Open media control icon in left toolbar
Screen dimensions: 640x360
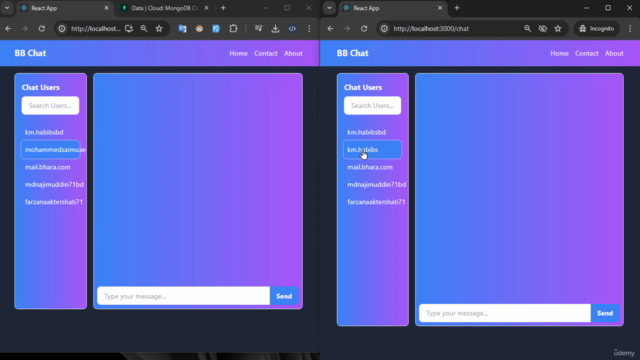(x=258, y=29)
